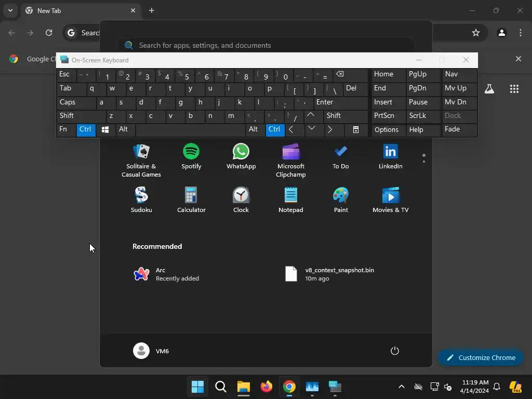Reload the page in Chrome
This screenshot has height=399, width=532.
coord(49,33)
